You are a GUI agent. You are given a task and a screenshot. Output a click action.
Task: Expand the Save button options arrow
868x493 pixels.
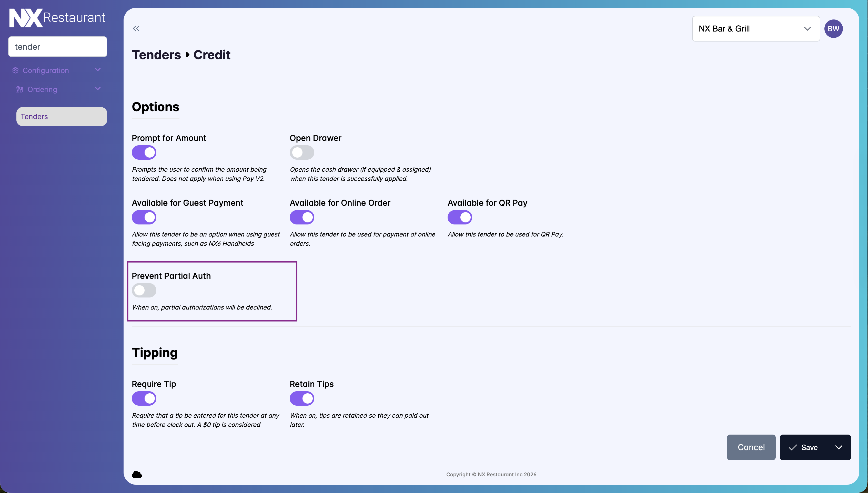click(x=838, y=447)
